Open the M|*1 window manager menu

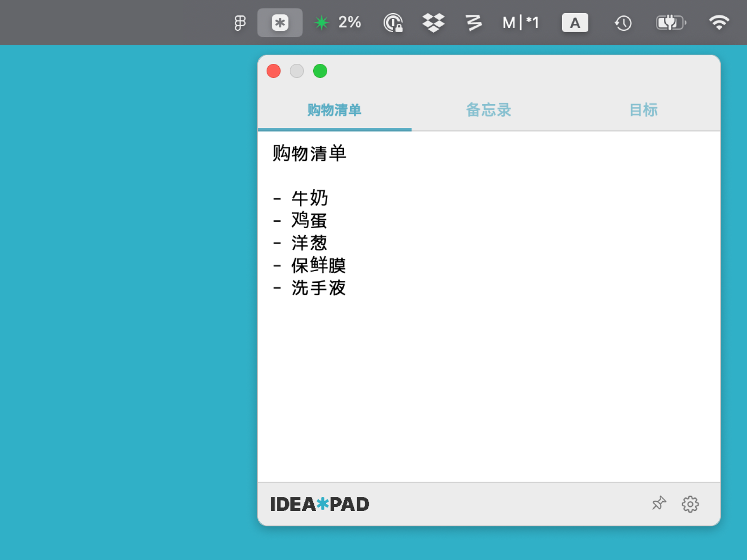pos(520,22)
